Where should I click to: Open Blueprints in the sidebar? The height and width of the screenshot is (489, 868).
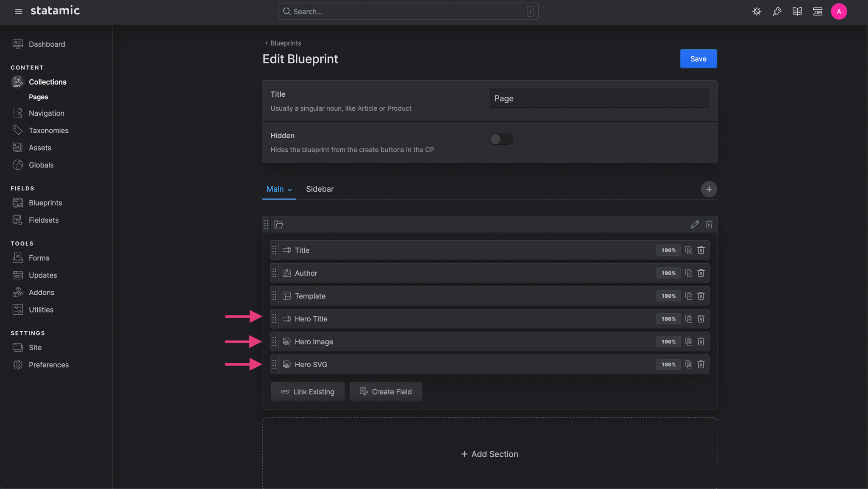45,203
